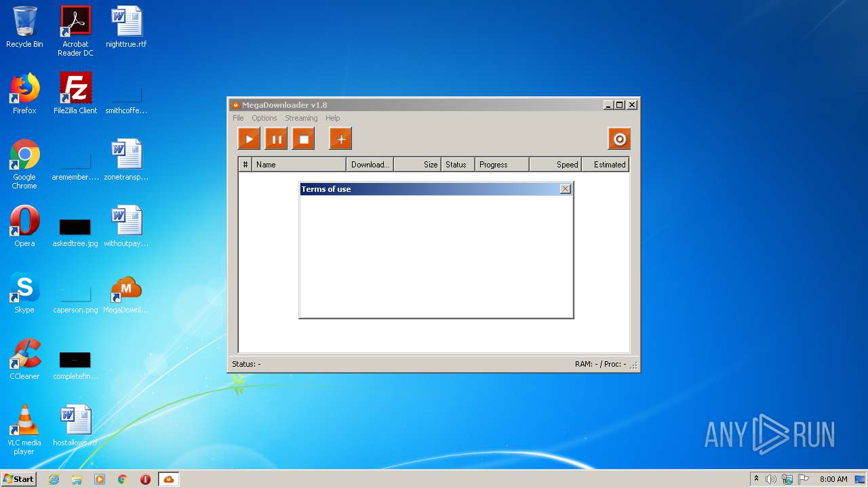The width and height of the screenshot is (868, 488).
Task: Open media player from taskbar
Action: coord(100,479)
